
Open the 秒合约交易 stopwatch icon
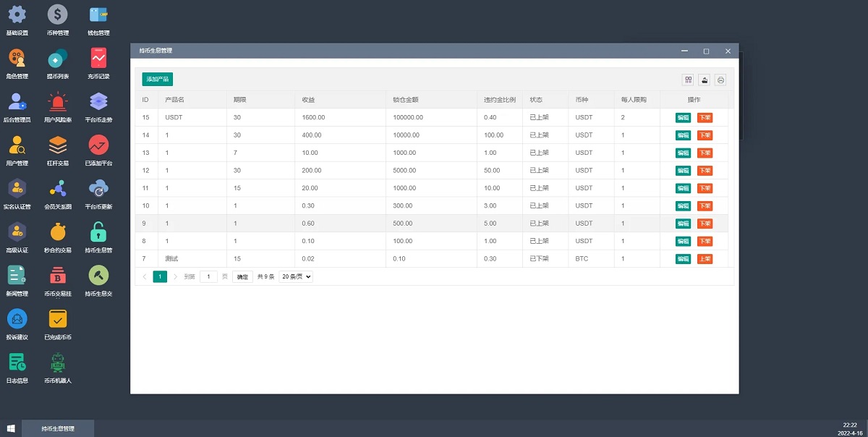point(57,232)
